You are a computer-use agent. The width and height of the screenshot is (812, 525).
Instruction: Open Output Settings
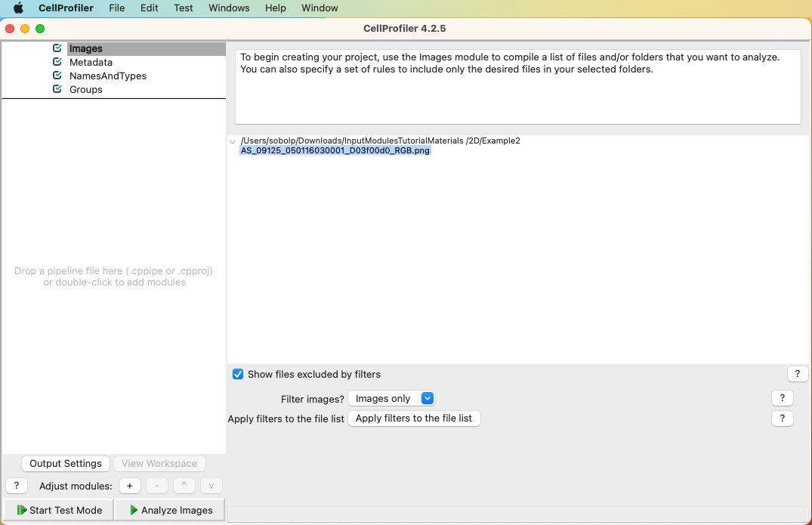65,463
